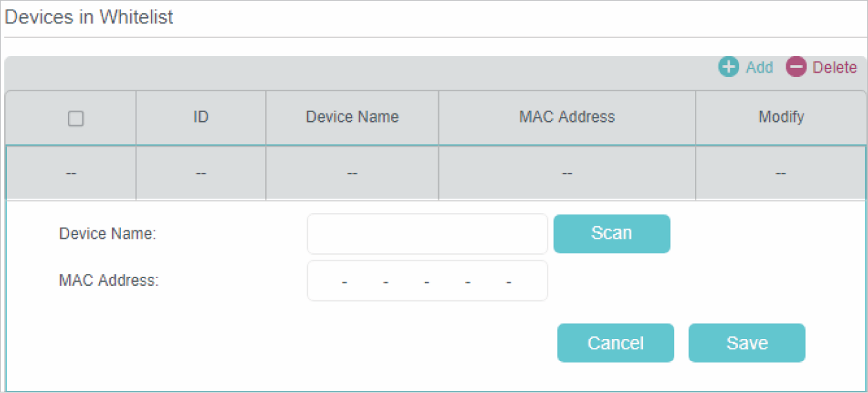868x393 pixels.
Task: Click the second segment of MAC Address field
Action: pyautogui.click(x=365, y=282)
